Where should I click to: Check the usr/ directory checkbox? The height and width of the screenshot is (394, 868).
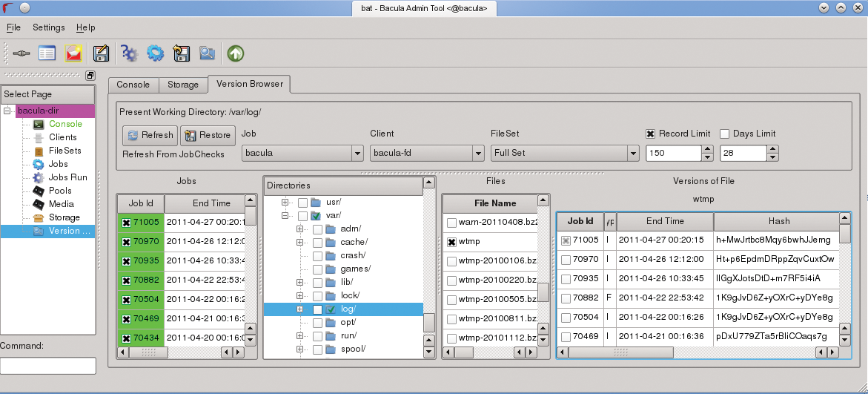303,202
